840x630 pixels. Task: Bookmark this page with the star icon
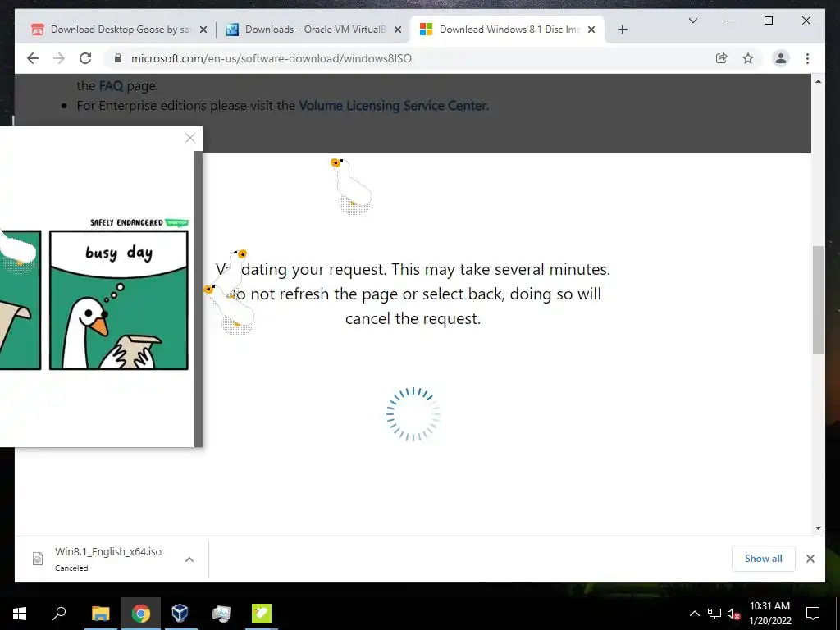(x=748, y=58)
